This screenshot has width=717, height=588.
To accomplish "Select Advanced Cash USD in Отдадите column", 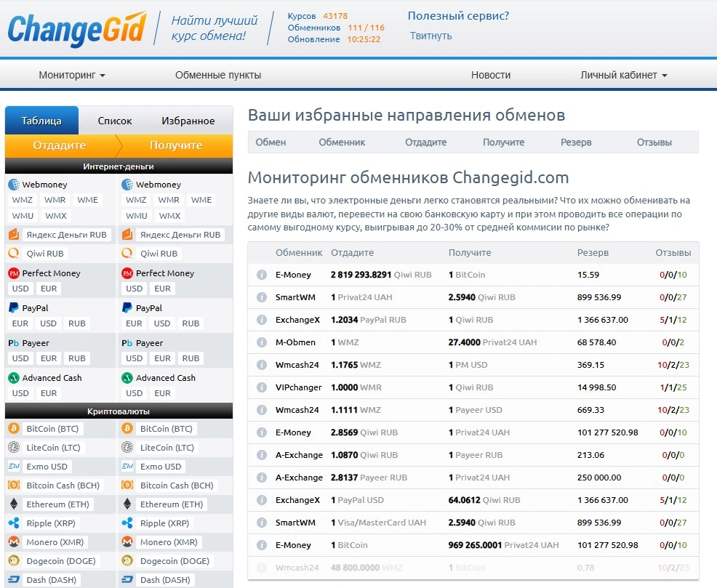I will 20,393.
